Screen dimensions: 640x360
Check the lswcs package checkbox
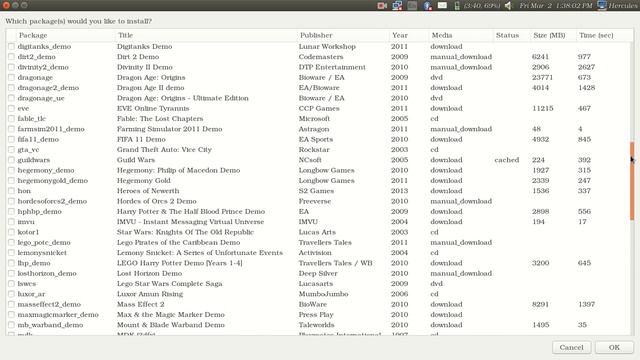(x=11, y=284)
